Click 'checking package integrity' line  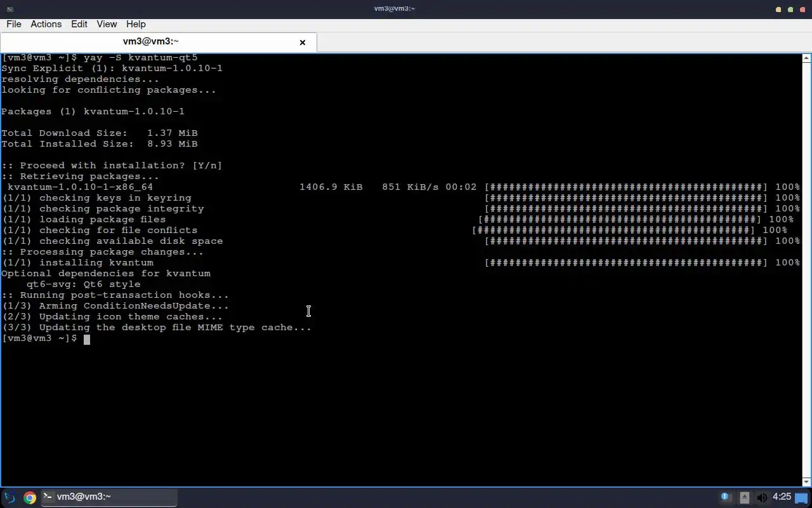coord(103,208)
